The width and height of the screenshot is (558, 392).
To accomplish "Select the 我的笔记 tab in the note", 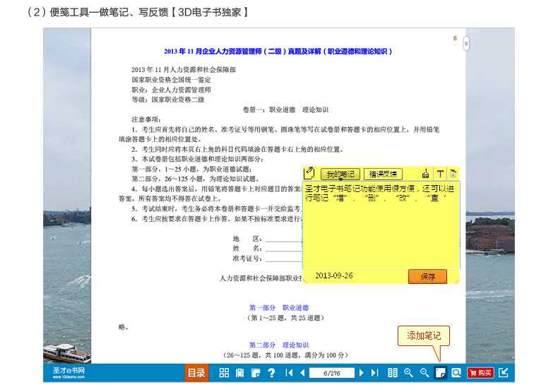I will (x=340, y=174).
